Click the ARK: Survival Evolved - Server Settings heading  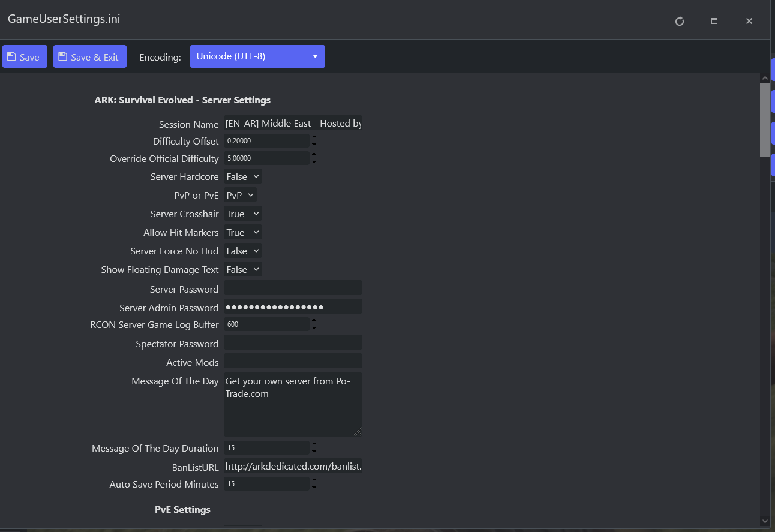point(182,100)
